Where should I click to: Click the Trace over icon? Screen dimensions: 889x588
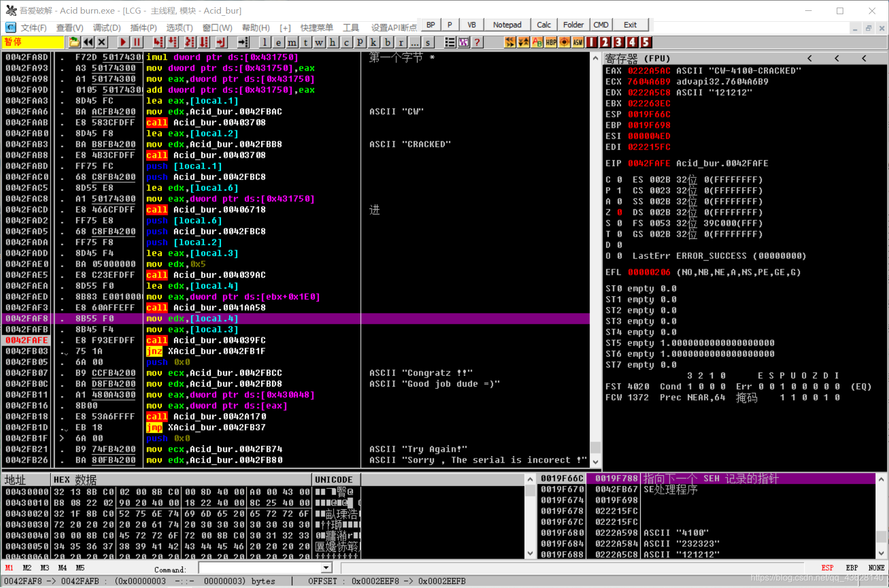(204, 42)
